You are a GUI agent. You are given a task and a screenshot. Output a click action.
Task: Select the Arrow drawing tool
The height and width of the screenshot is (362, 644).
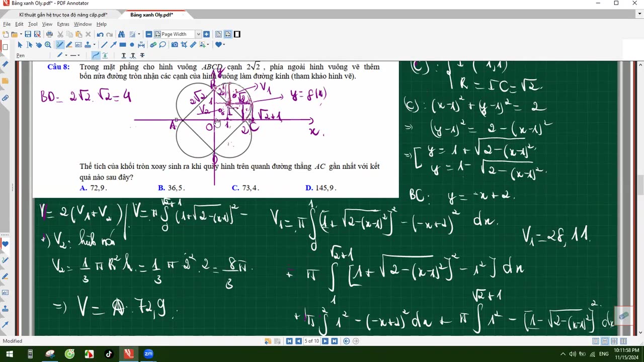(113, 45)
